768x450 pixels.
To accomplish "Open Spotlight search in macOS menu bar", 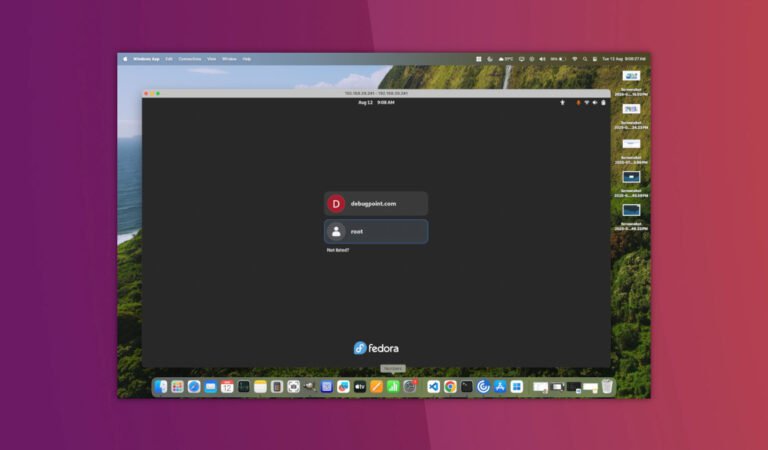I will (585, 59).
